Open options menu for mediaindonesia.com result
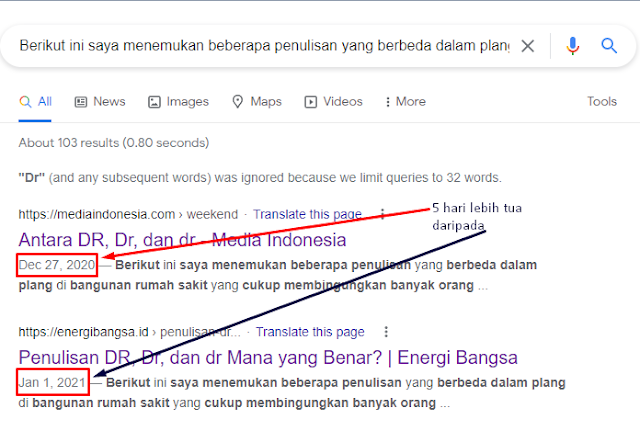Viewport: 640px width, 431px height. [382, 214]
